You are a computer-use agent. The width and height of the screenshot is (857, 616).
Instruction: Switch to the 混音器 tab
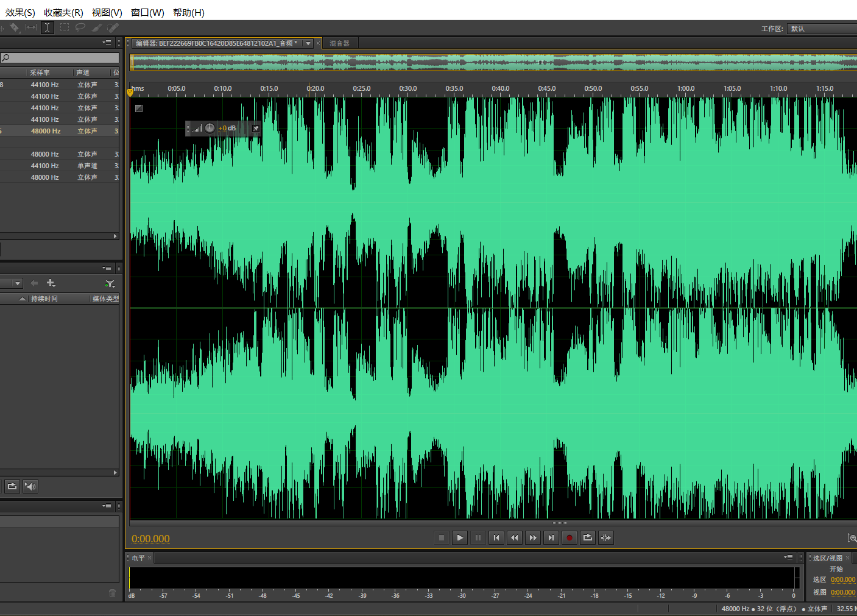coord(339,43)
